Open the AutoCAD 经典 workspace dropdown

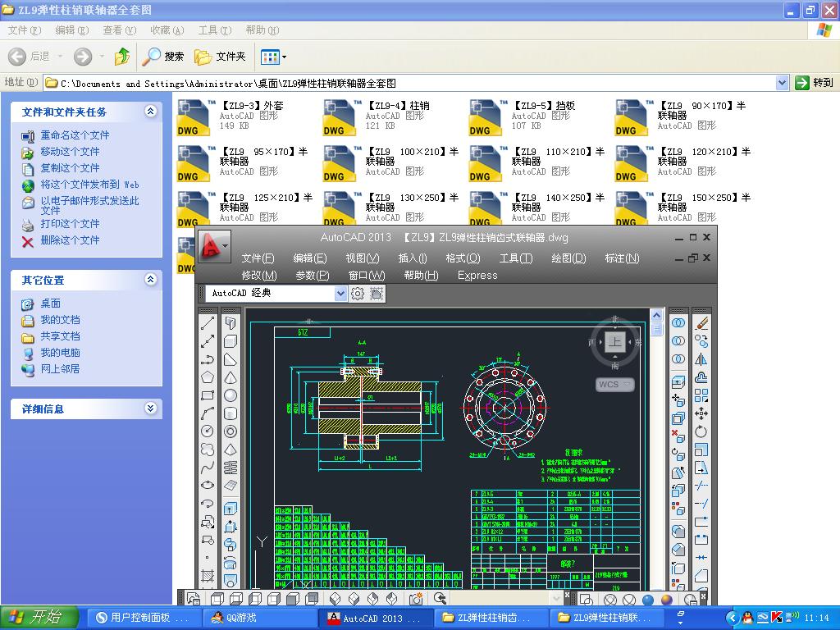click(x=341, y=294)
